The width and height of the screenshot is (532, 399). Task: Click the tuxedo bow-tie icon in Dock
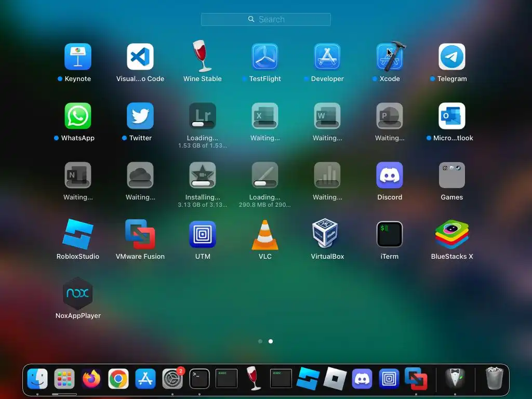point(455,378)
